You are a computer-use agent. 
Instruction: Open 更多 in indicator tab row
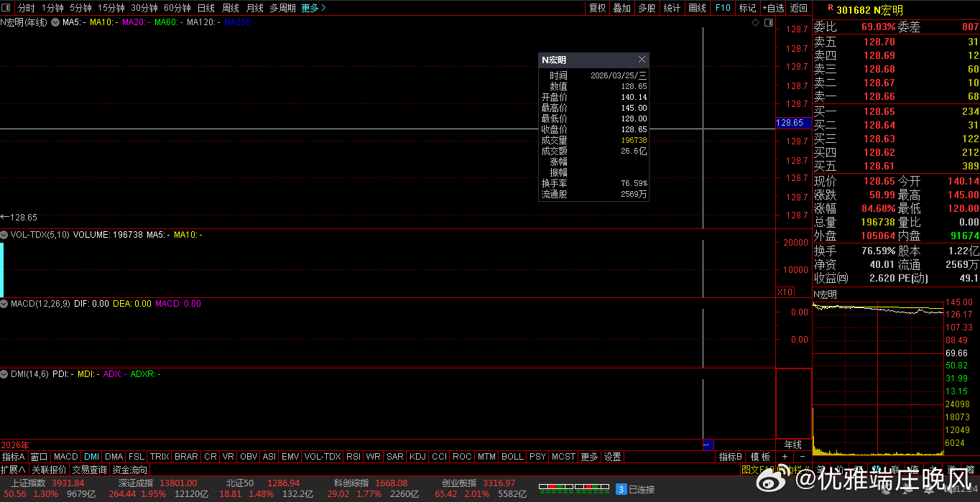pos(589,457)
